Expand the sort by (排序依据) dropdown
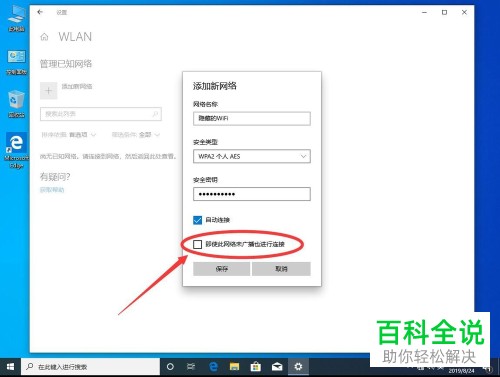 coord(69,135)
